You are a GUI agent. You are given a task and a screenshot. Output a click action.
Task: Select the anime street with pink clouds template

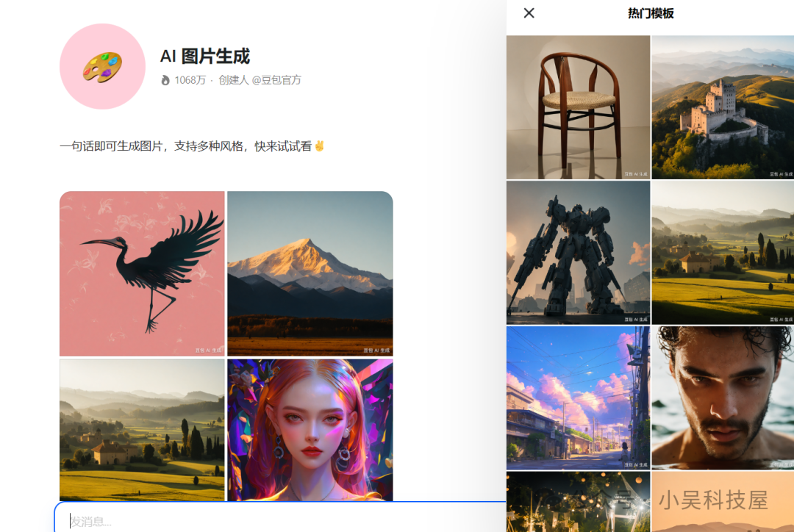(578, 398)
